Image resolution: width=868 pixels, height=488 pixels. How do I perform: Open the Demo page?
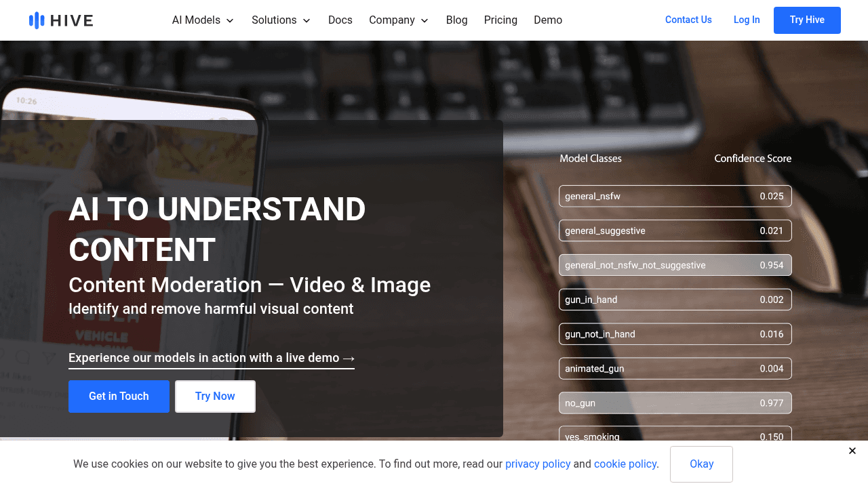(x=548, y=20)
